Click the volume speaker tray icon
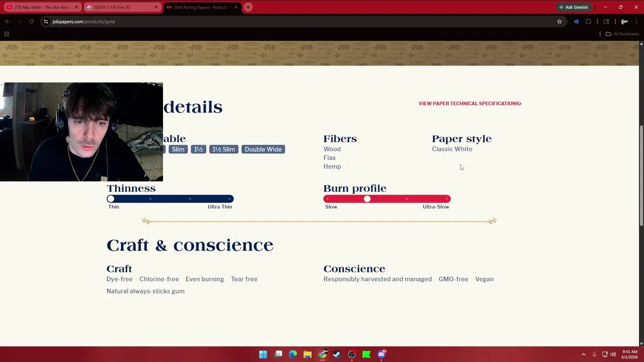The width and height of the screenshot is (644, 362). 613,354
